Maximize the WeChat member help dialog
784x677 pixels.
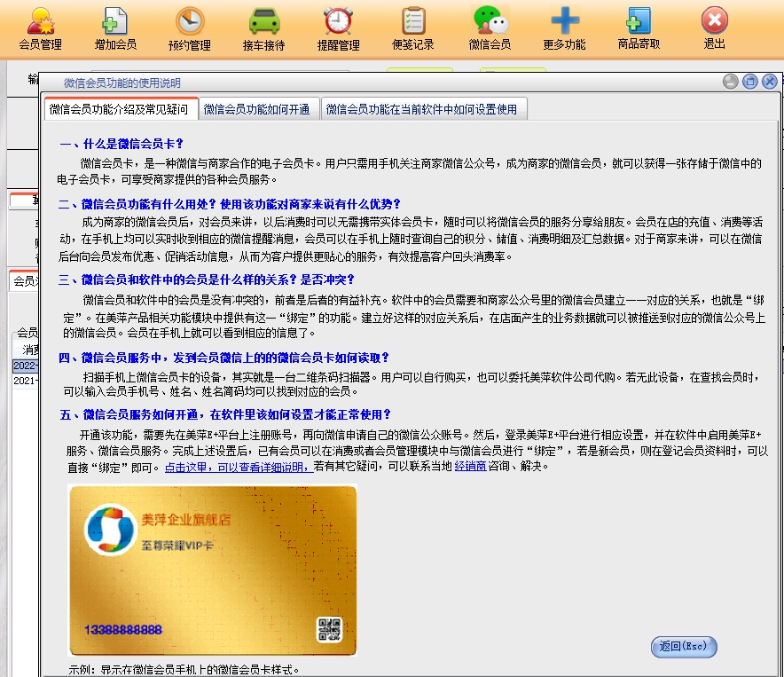(x=749, y=82)
